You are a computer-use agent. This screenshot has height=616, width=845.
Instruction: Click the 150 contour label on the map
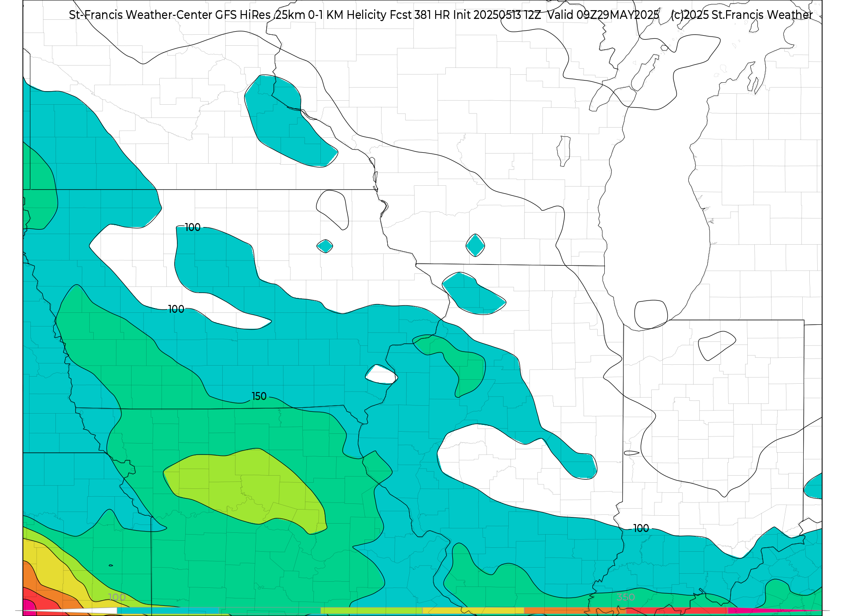(x=259, y=396)
